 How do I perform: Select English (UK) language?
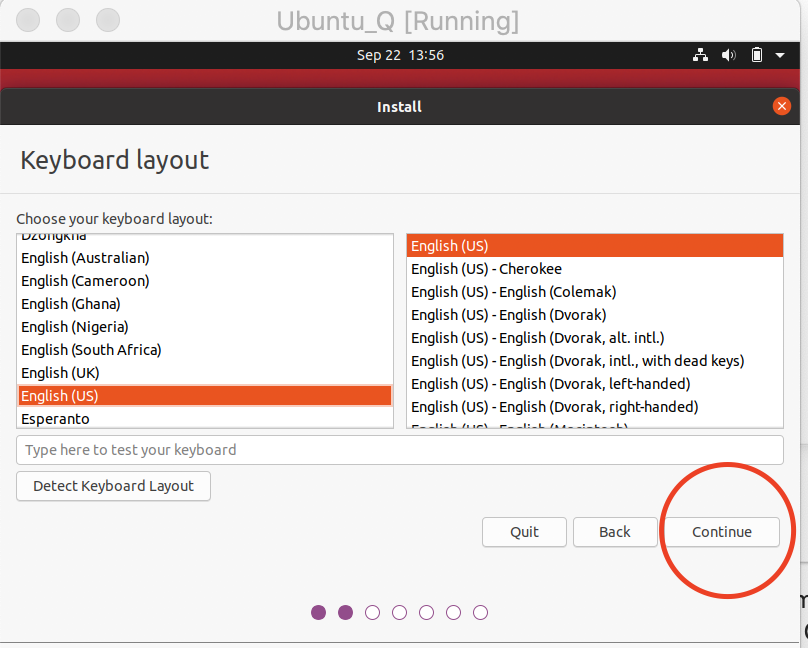tap(60, 373)
